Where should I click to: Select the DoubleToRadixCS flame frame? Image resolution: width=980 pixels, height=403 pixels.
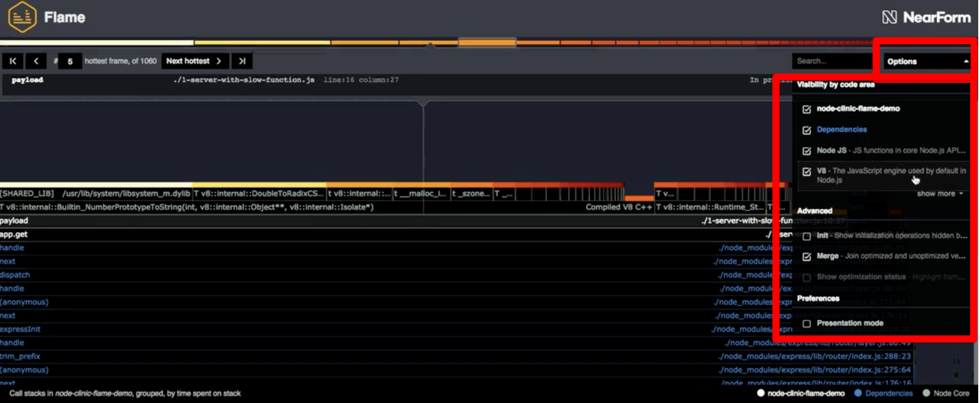(x=259, y=193)
